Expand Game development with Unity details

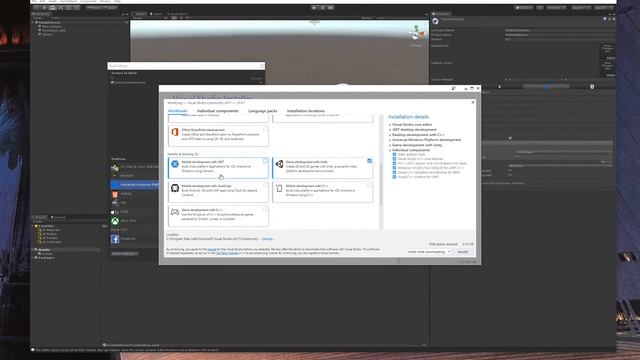(x=390, y=145)
